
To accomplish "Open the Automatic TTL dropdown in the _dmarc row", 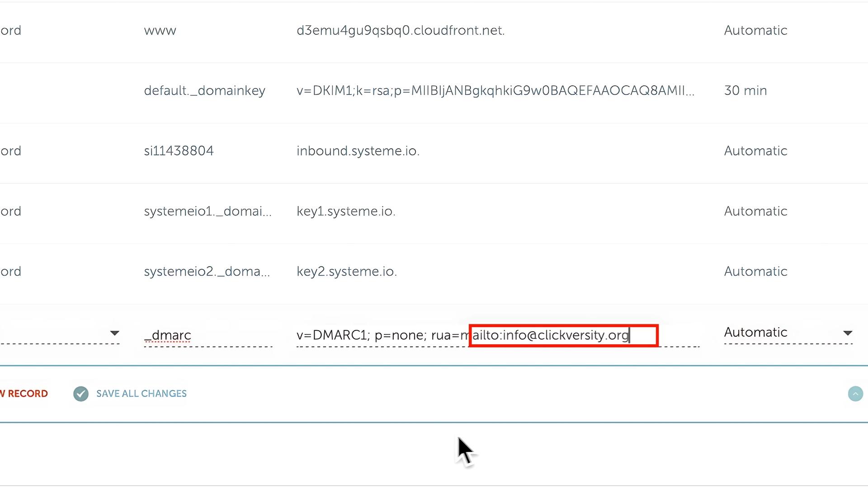I will click(788, 333).
